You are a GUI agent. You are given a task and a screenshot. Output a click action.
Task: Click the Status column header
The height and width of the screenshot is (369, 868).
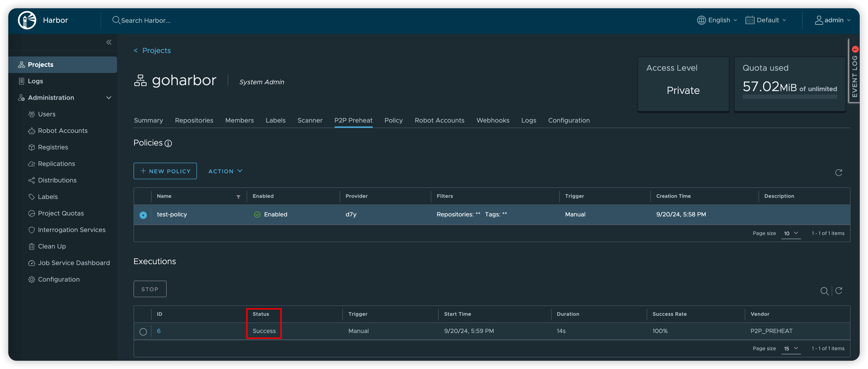click(x=261, y=314)
